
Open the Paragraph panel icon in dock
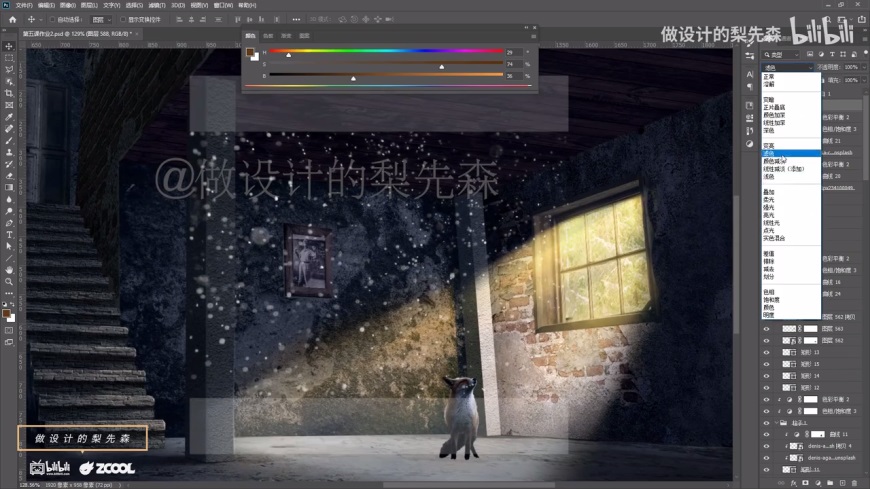point(750,87)
